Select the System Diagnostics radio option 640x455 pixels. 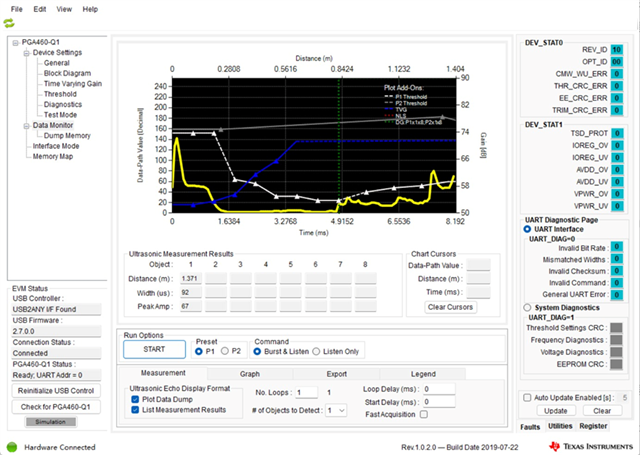(527, 308)
